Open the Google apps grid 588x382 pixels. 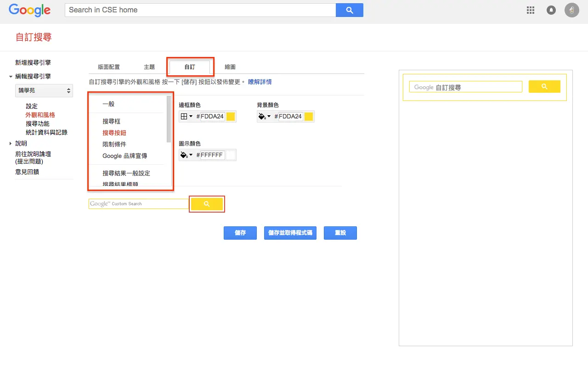click(531, 10)
